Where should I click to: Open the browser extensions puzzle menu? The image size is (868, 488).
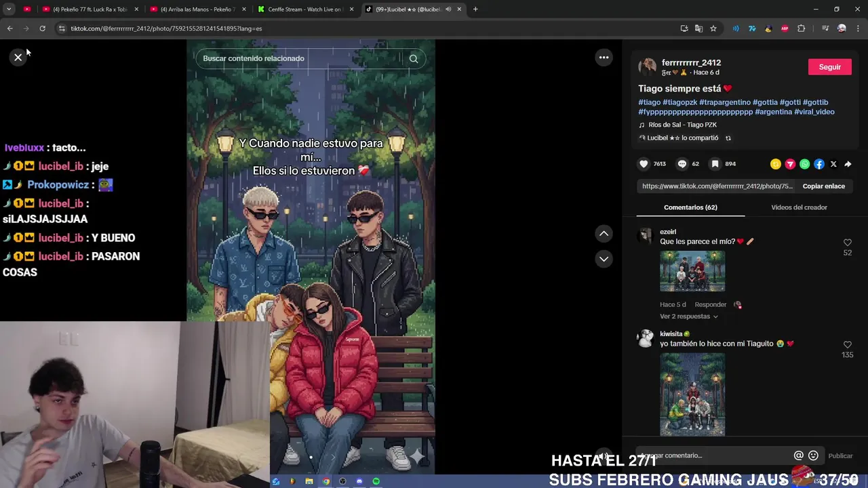click(x=801, y=28)
